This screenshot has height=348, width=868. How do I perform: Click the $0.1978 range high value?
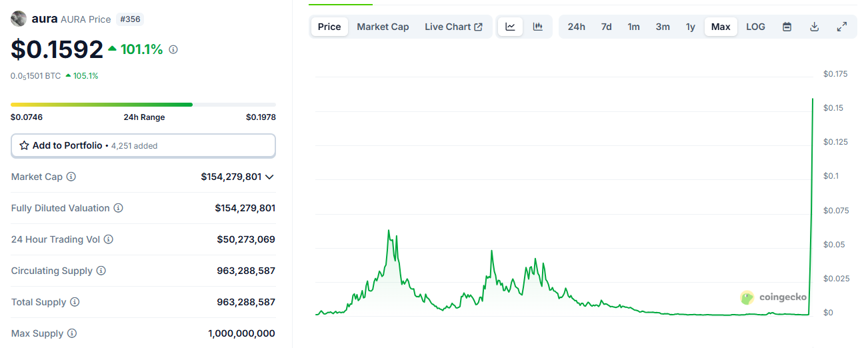coord(261,117)
